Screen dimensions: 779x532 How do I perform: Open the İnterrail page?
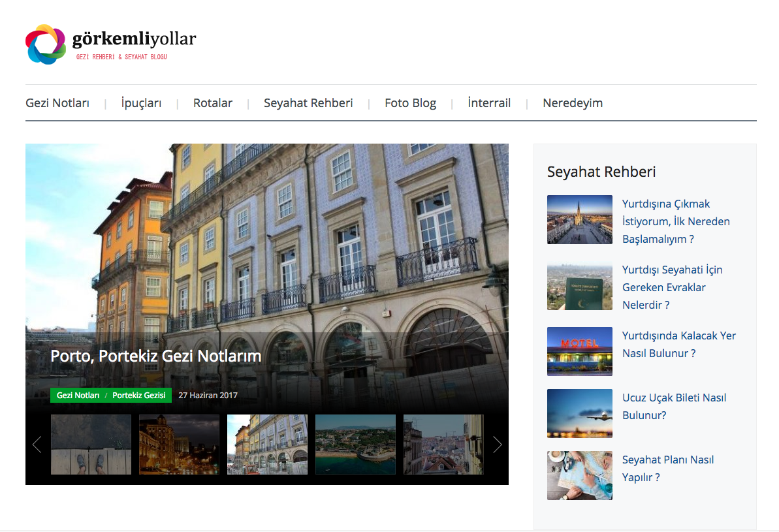coord(489,102)
